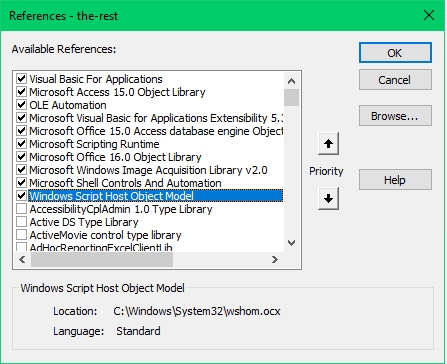
Task: Select the 'OLE Automation' row text
Action: coord(68,105)
